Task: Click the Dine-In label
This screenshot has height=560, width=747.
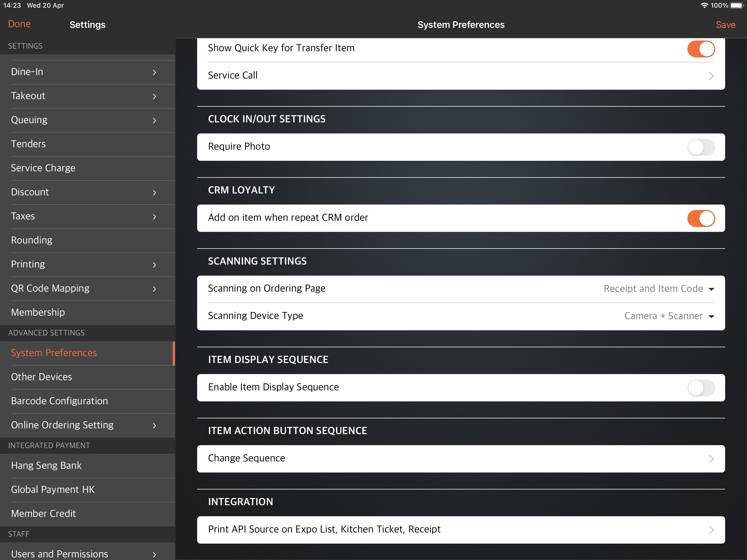Action: pyautogui.click(x=27, y=72)
